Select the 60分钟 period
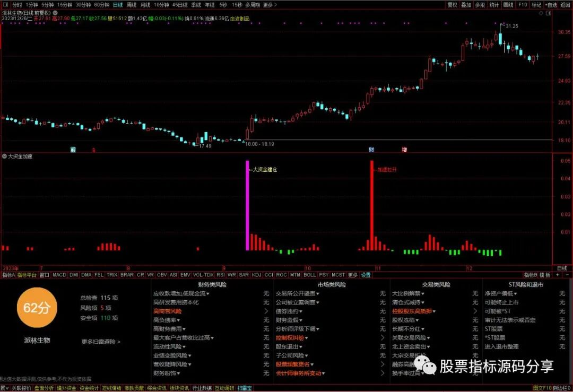 click(101, 5)
